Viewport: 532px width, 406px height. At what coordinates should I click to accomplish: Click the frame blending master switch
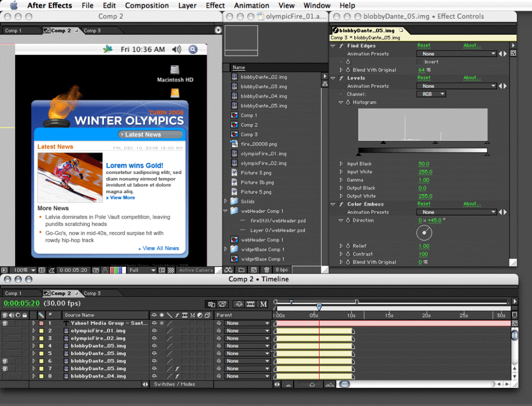pos(251,304)
